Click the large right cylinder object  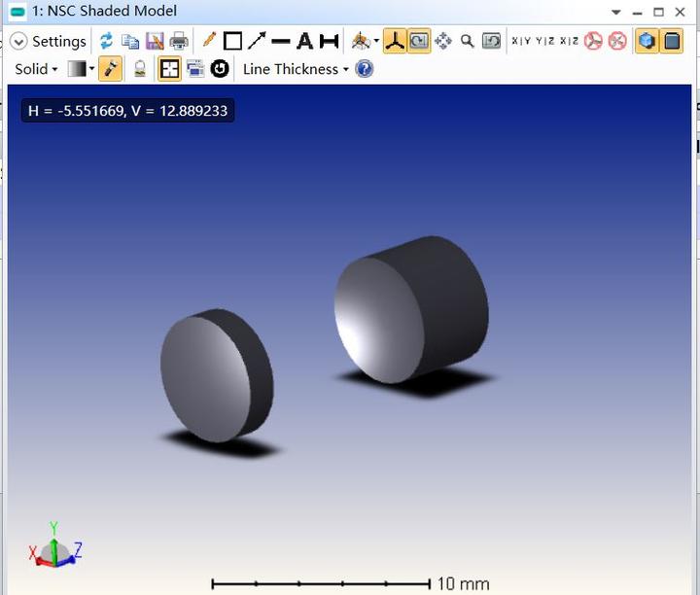point(411,309)
